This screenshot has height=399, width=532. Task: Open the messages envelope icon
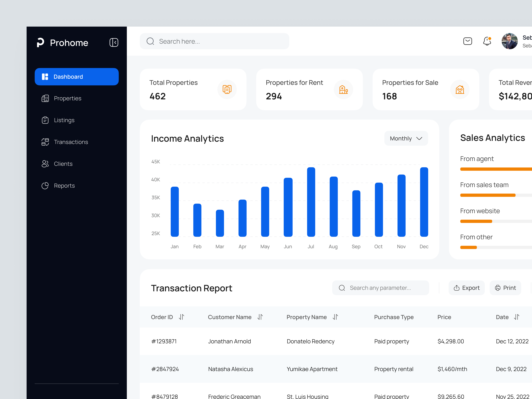coord(467,41)
